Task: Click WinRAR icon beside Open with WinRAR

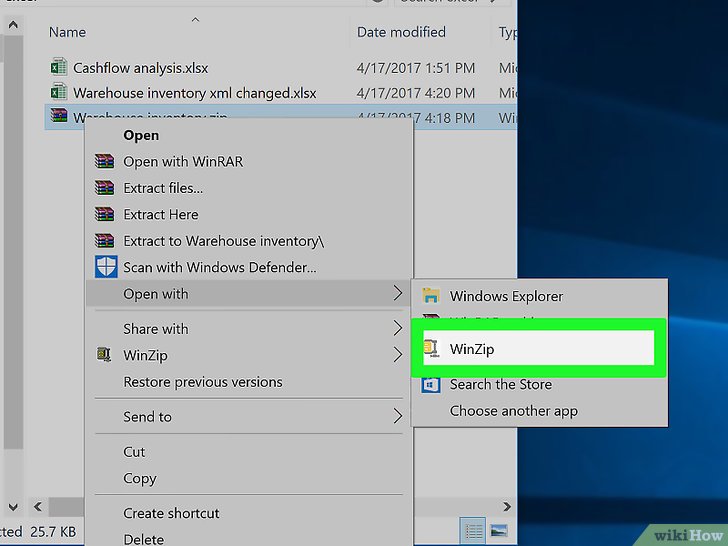Action: click(104, 161)
